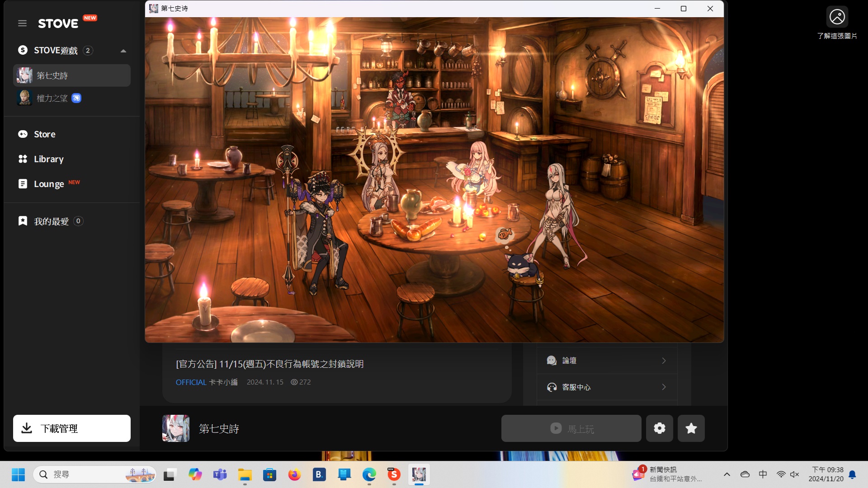Open Microsoft Store from the taskbar
This screenshot has height=488, width=868.
pos(270,474)
